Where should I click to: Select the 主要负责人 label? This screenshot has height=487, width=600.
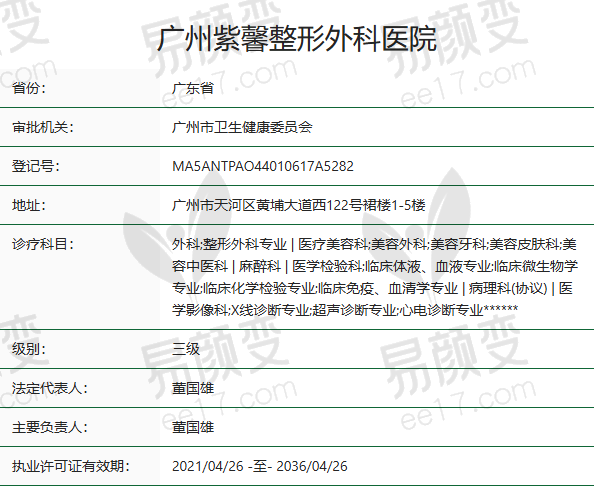pos(50,427)
